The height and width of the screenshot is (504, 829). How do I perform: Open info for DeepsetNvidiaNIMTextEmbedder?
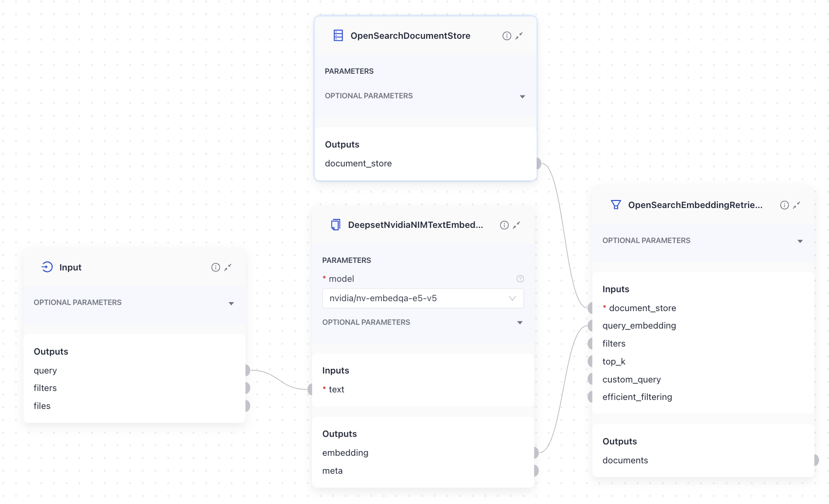[x=504, y=225]
